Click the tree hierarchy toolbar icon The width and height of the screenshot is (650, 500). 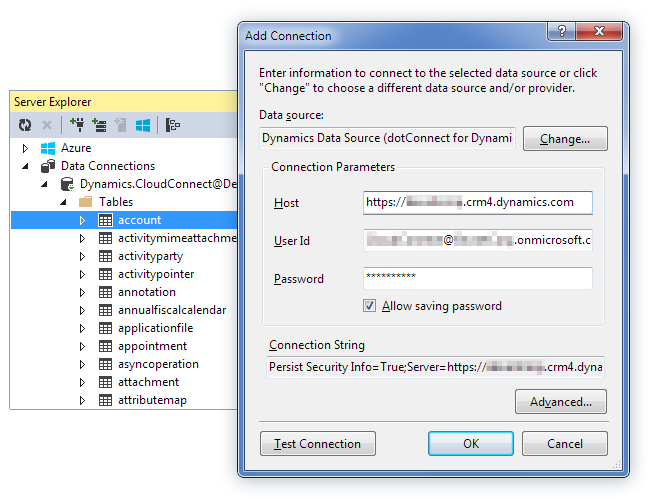coord(173,125)
